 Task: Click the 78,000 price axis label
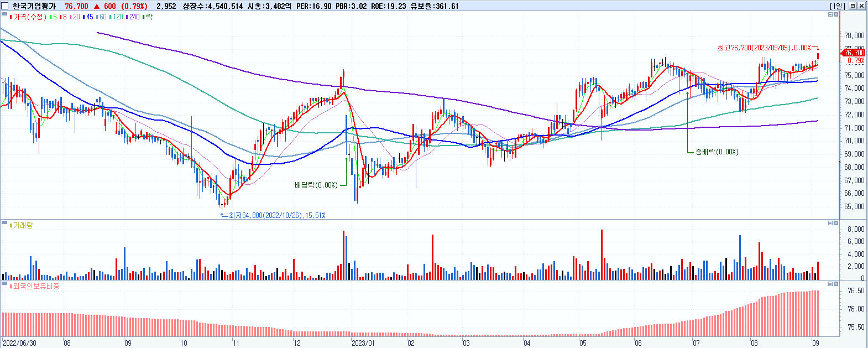point(854,36)
